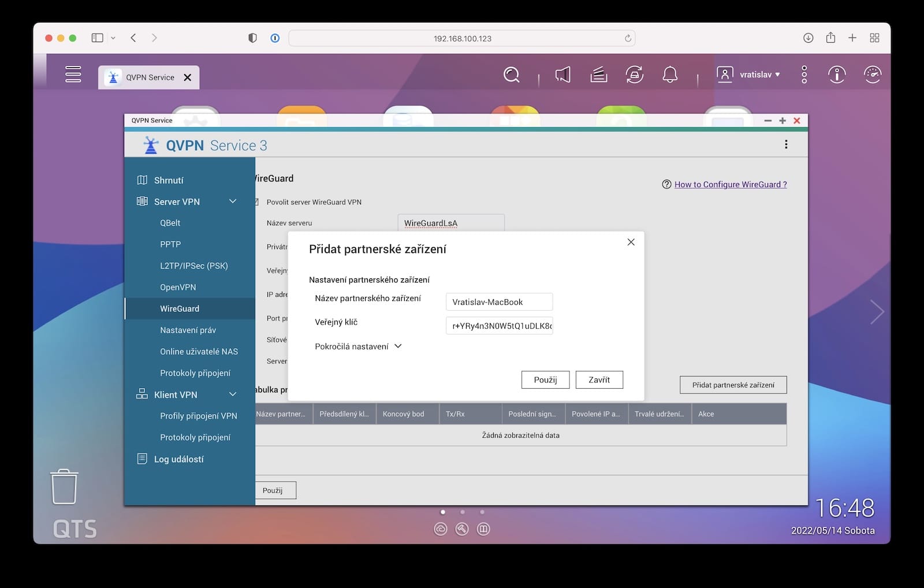
Task: Switch to second desktop page dot
Action: [x=463, y=512]
